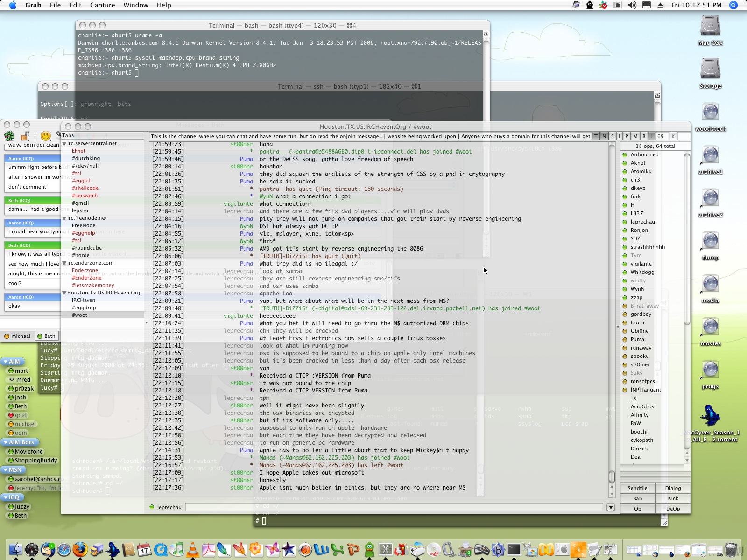Collapse the ICQ buddy group

coord(5,497)
